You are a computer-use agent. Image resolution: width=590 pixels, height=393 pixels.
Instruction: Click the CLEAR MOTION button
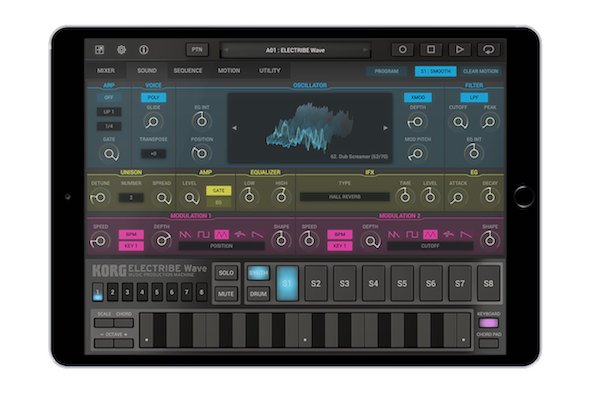point(481,71)
